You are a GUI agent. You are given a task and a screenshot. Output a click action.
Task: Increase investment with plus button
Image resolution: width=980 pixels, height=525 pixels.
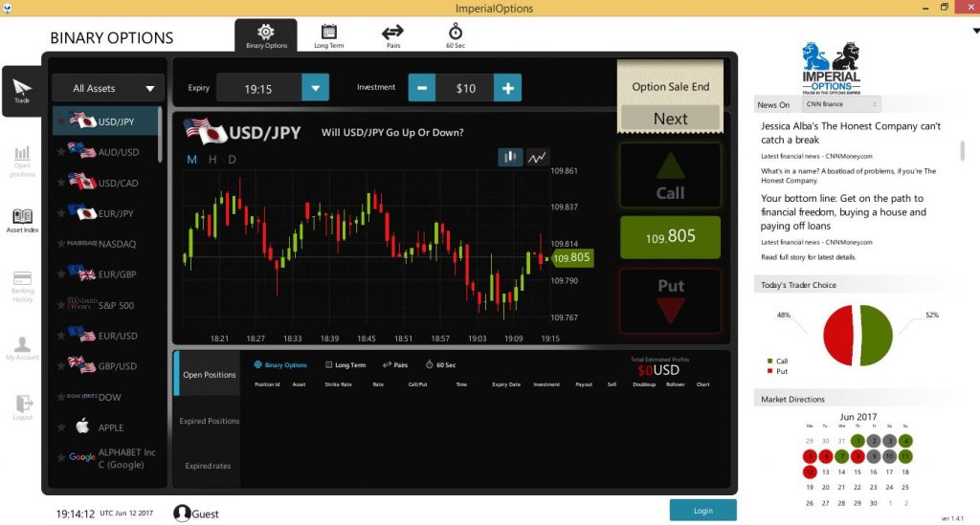pyautogui.click(x=507, y=88)
